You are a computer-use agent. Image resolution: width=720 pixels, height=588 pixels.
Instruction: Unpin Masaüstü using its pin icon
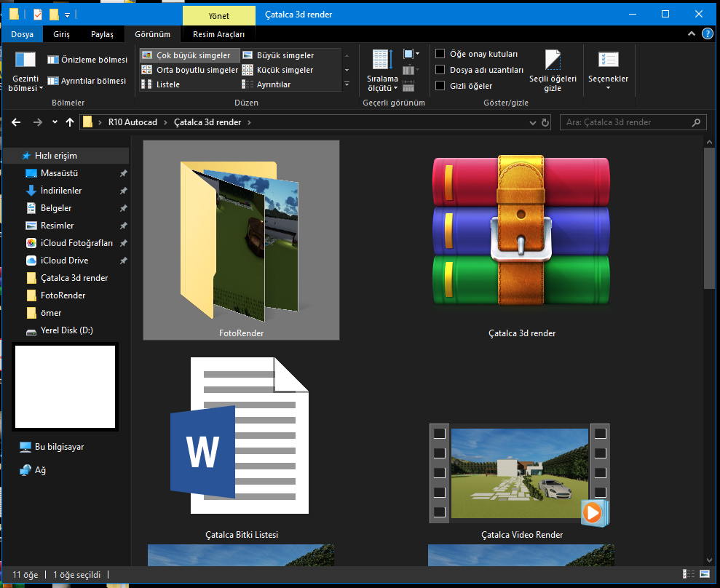click(124, 173)
